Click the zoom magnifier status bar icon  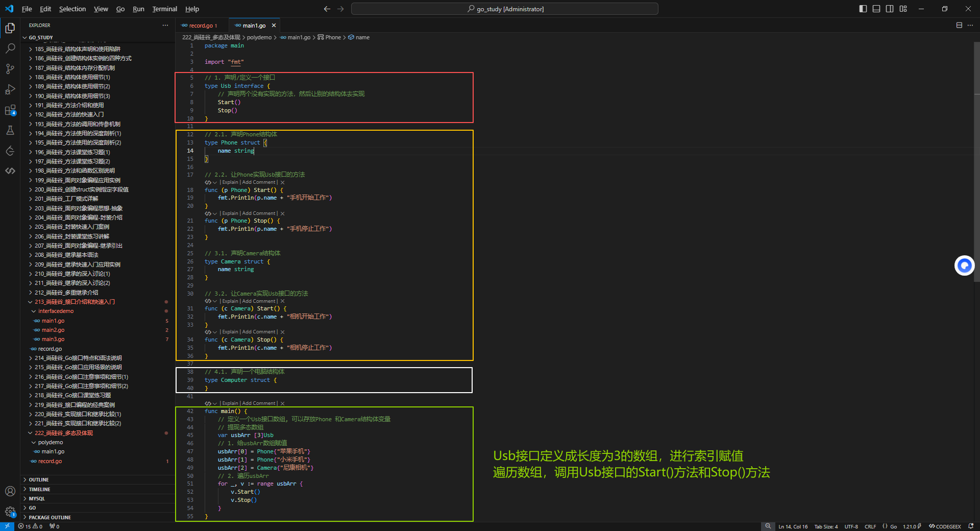[x=768, y=526]
